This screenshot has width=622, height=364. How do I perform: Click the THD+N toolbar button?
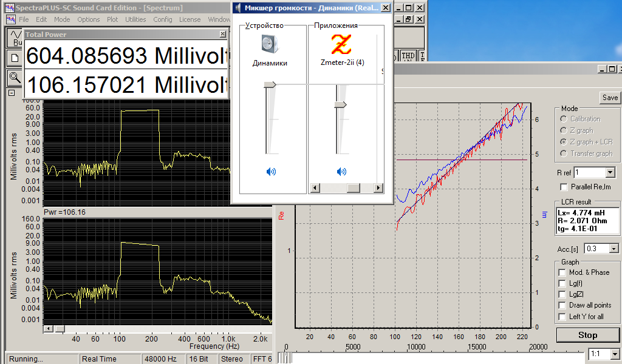[408, 56]
